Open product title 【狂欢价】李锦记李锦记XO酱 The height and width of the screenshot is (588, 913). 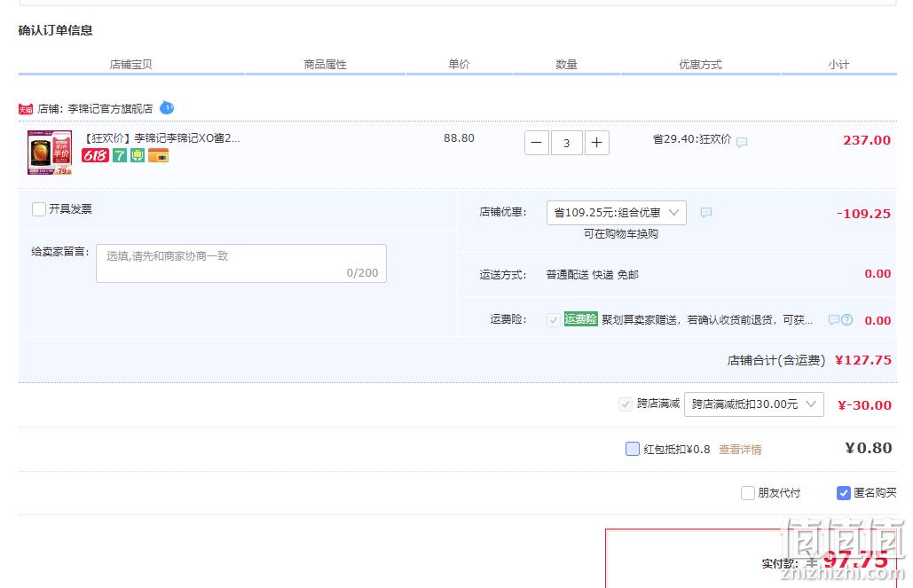(x=161, y=138)
